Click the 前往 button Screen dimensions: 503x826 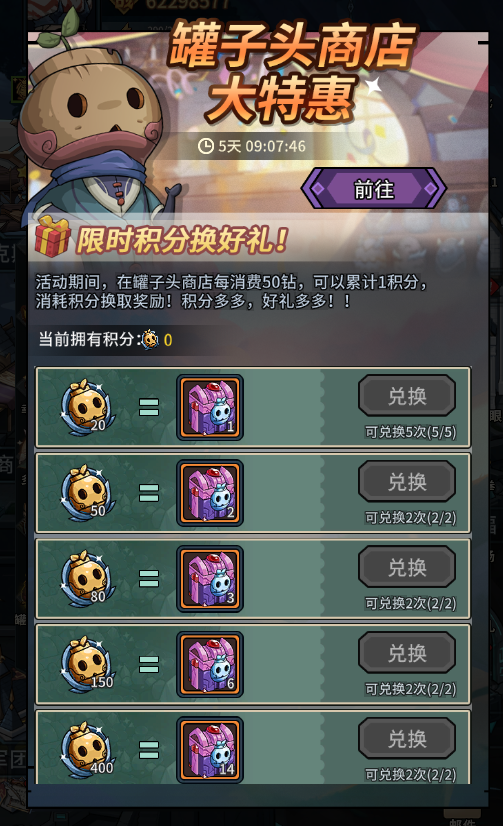(x=374, y=189)
